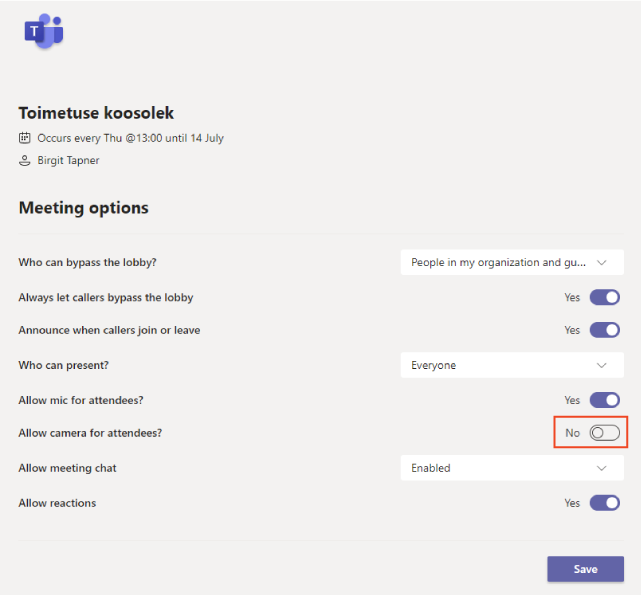
Task: Click the Meeting options heading
Action: 83,208
